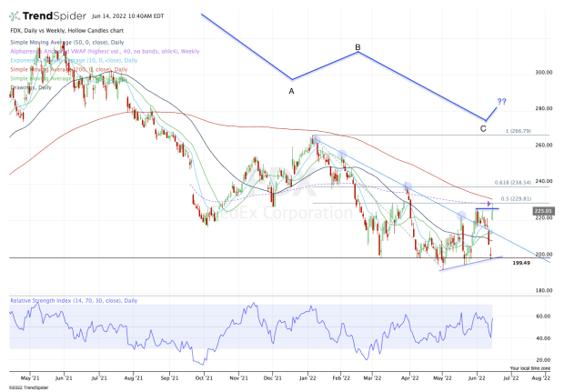The image size is (564, 392).
Task: Select the Fibonacci 1 (266.79) level label
Action: [519, 131]
